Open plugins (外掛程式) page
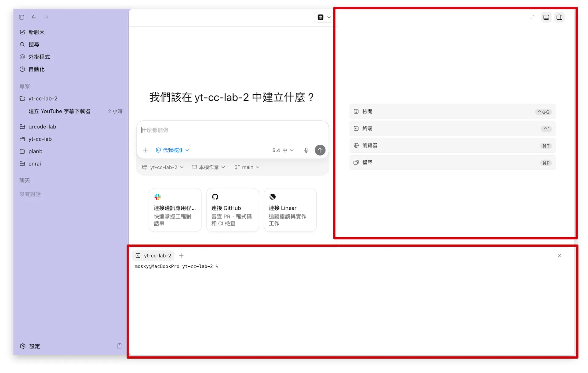The height and width of the screenshot is (373, 588). [35, 57]
